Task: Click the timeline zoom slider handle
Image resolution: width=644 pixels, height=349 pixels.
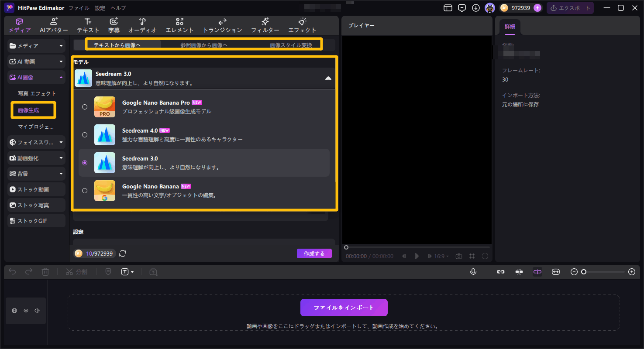Action: pyautogui.click(x=583, y=272)
